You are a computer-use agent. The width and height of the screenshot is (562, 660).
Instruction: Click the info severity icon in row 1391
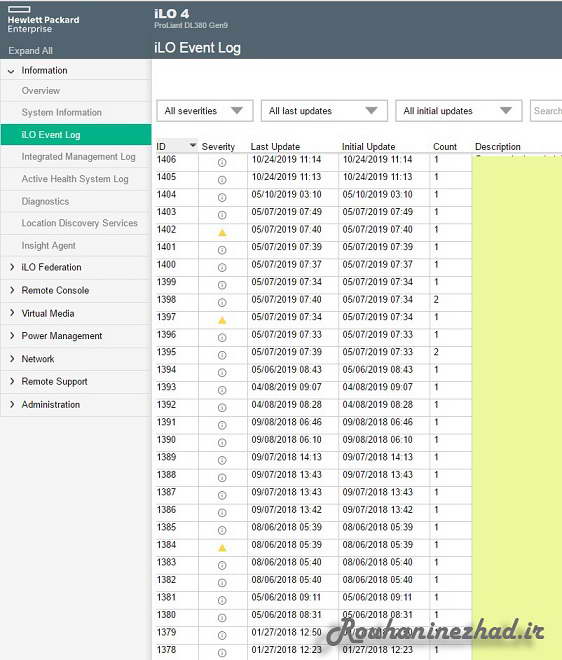(x=222, y=425)
